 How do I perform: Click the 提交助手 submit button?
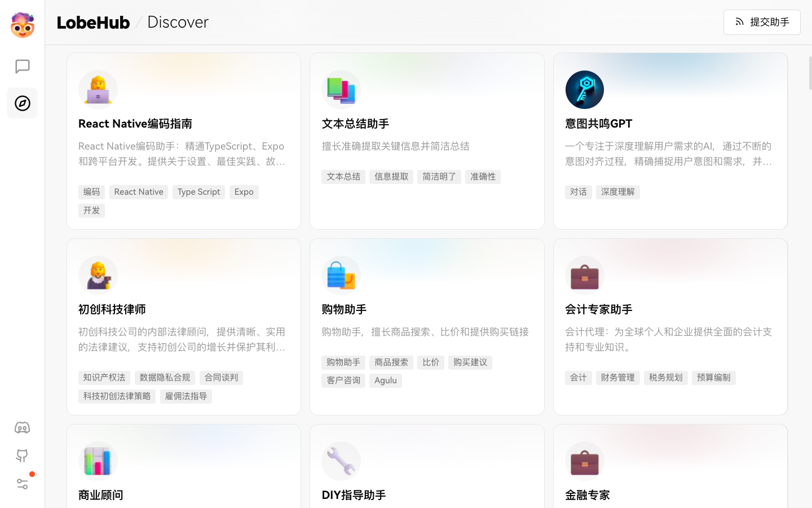[x=762, y=22]
